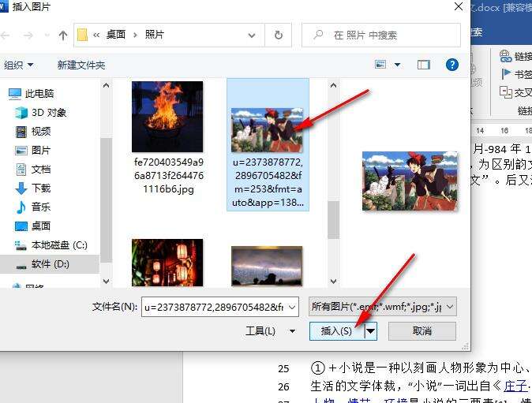Click the file list scrollbar thumb
Image resolution: width=532 pixels, height=403 pixels.
click(333, 219)
